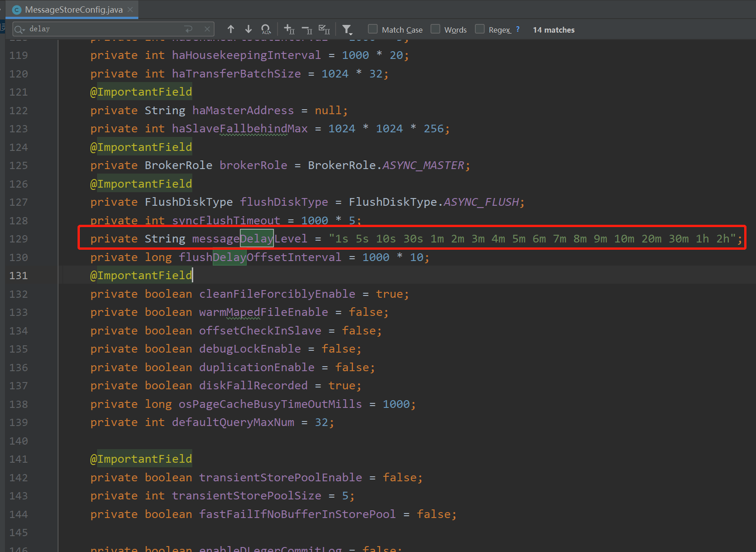Add selection for next occurrence
Viewport: 756px width, 552px height.
point(289,29)
